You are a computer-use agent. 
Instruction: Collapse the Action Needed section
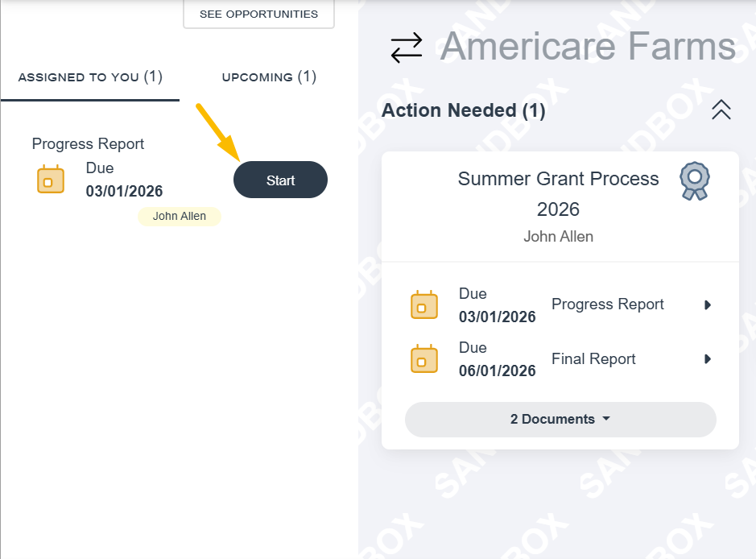pyautogui.click(x=721, y=110)
